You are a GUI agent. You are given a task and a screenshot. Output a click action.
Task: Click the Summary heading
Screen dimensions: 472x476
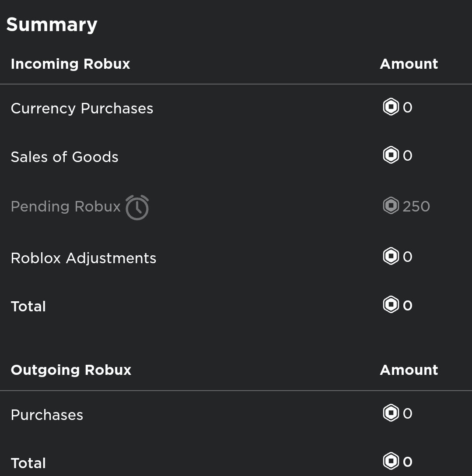52,25
